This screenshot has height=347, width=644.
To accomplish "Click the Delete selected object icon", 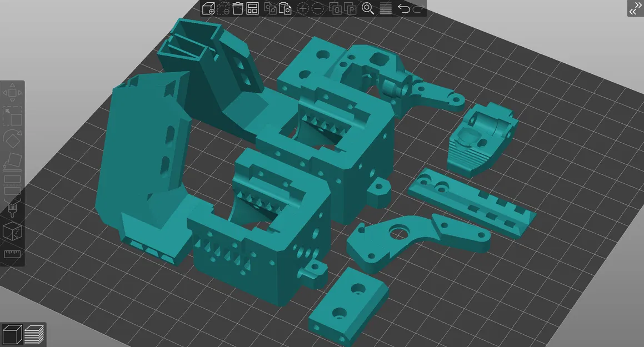I will pos(223,8).
